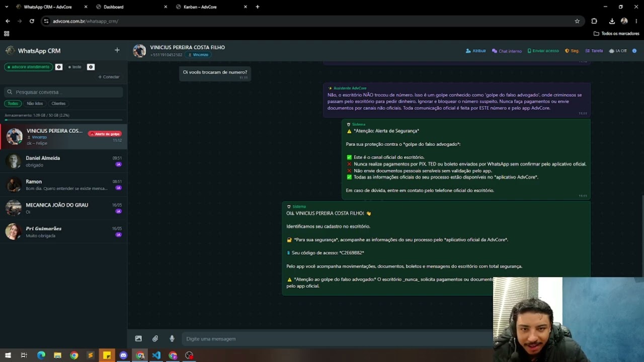Open the browser profile avatar
Viewport: 644px width, 362px height.
click(624, 21)
